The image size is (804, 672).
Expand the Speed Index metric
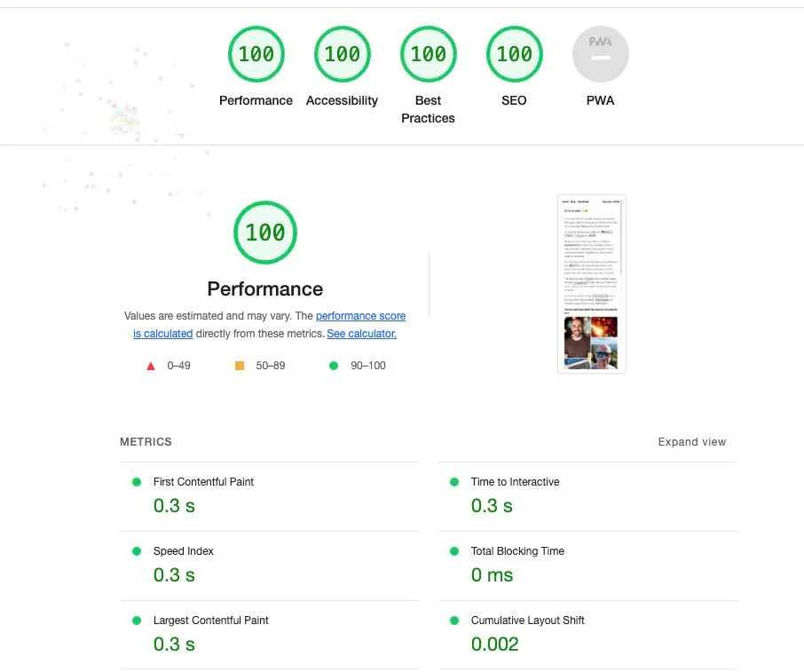tap(183, 551)
